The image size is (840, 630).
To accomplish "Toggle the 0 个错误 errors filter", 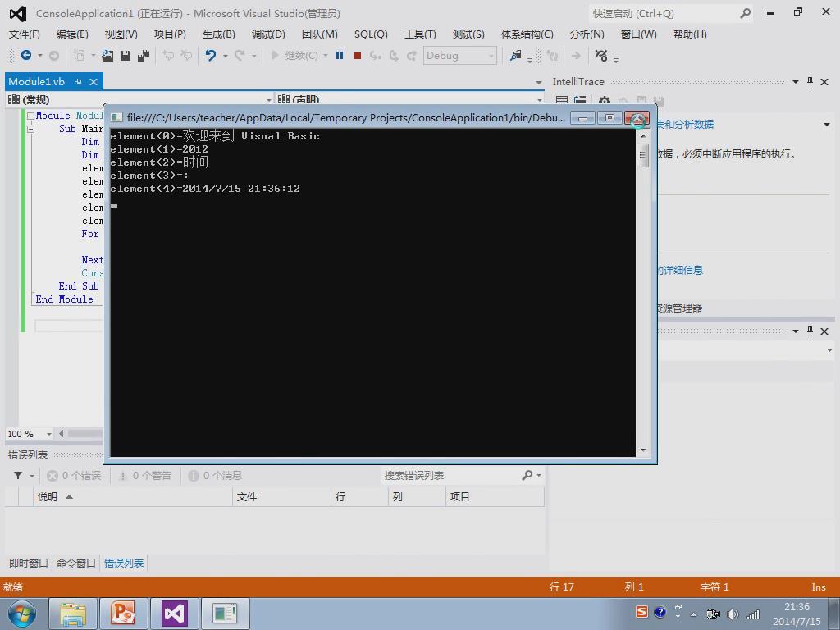I will (74, 475).
